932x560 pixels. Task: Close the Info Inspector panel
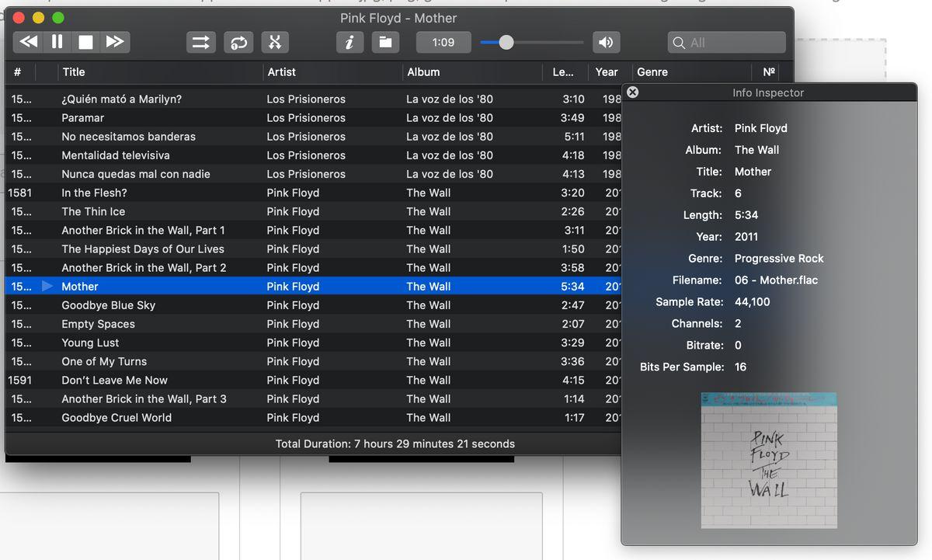[x=633, y=92]
